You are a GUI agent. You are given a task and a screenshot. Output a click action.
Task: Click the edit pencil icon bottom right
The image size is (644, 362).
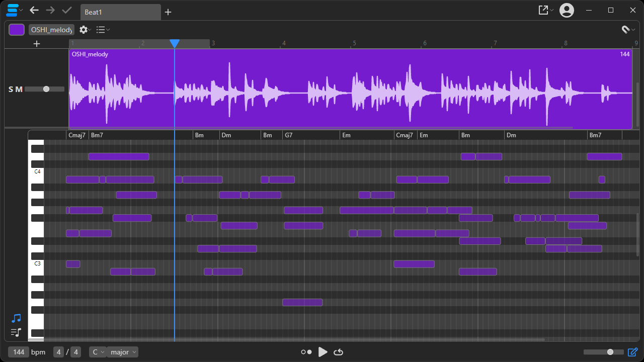click(633, 352)
